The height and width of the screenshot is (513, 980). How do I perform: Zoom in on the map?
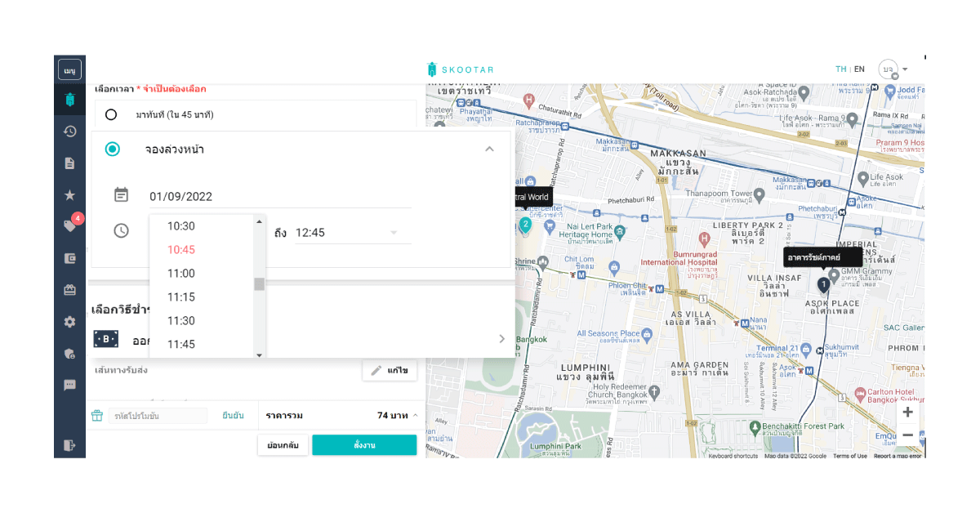tap(907, 413)
